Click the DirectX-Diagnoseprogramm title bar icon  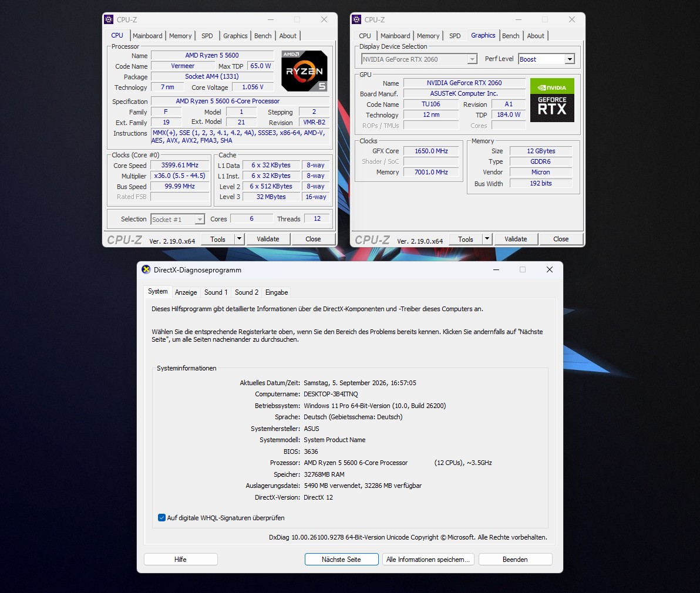(x=146, y=269)
